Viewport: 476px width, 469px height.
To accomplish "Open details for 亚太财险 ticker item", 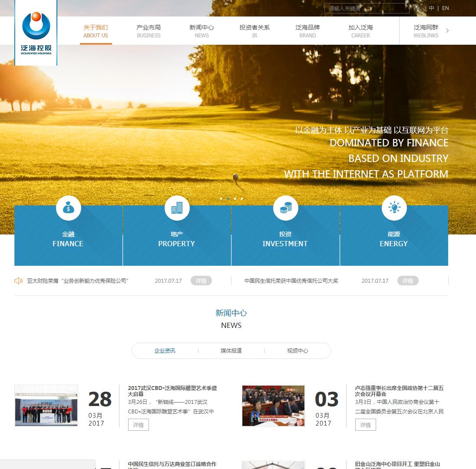I will 201,281.
